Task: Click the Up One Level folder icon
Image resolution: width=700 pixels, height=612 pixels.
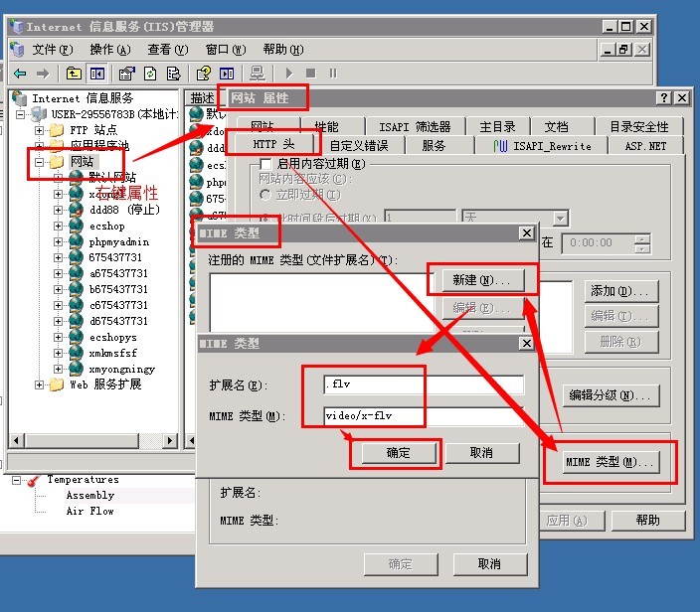Action: 74,73
